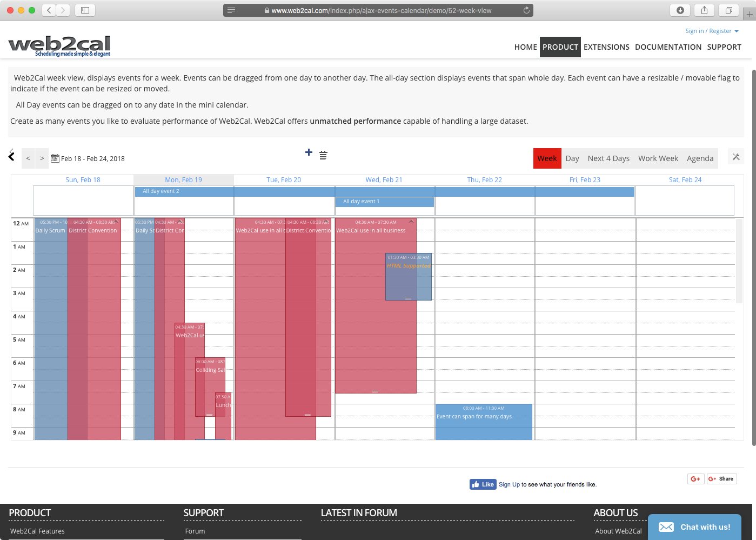Click Thu, Feb 22 day header
The image size is (756, 540).
tap(484, 180)
